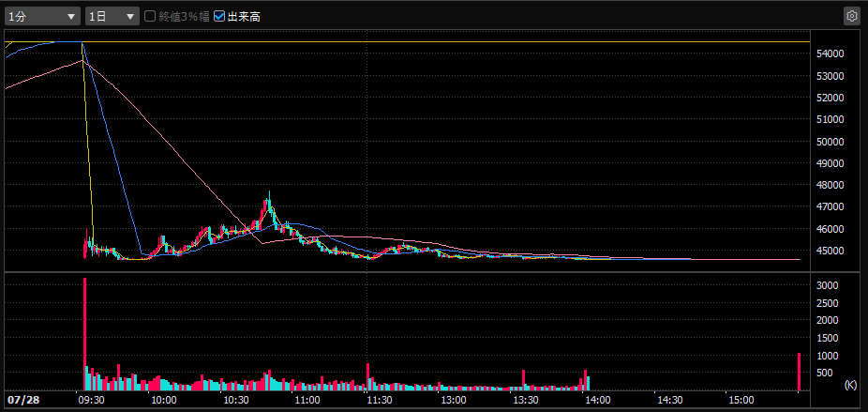
Task: Click the 49000 price axis label
Action: coord(831,163)
